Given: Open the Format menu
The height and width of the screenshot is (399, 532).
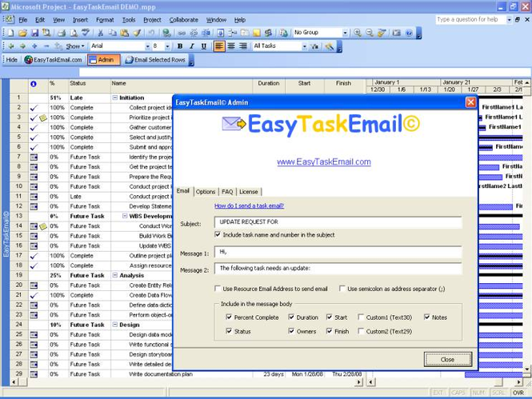Looking at the screenshot, I should [x=105, y=20].
